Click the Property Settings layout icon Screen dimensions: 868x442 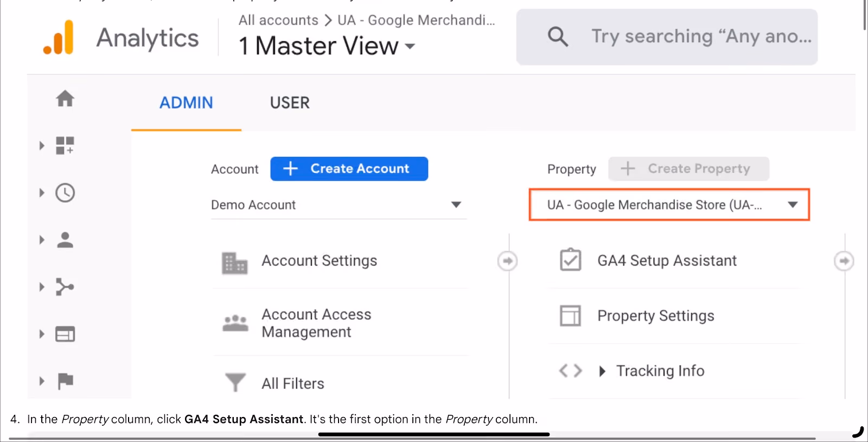(570, 315)
